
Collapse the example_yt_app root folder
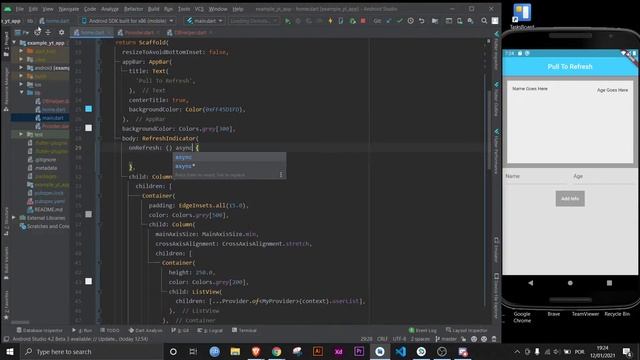click(15, 42)
